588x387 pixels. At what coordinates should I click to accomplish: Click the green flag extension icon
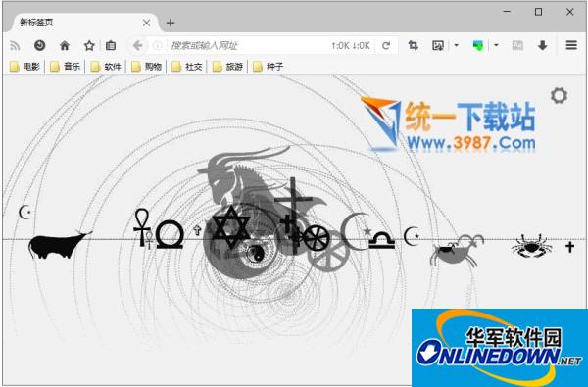point(478,46)
